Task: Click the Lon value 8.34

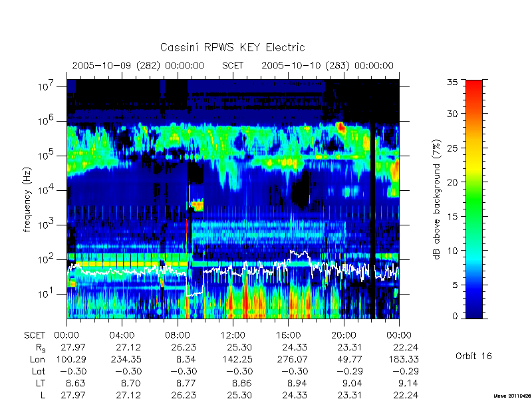Action: point(186,359)
